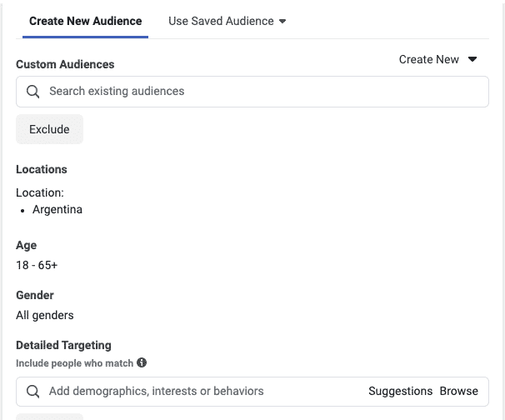This screenshot has height=420, width=505.
Task: Click the info icon beside Include people who match
Action: click(x=142, y=362)
